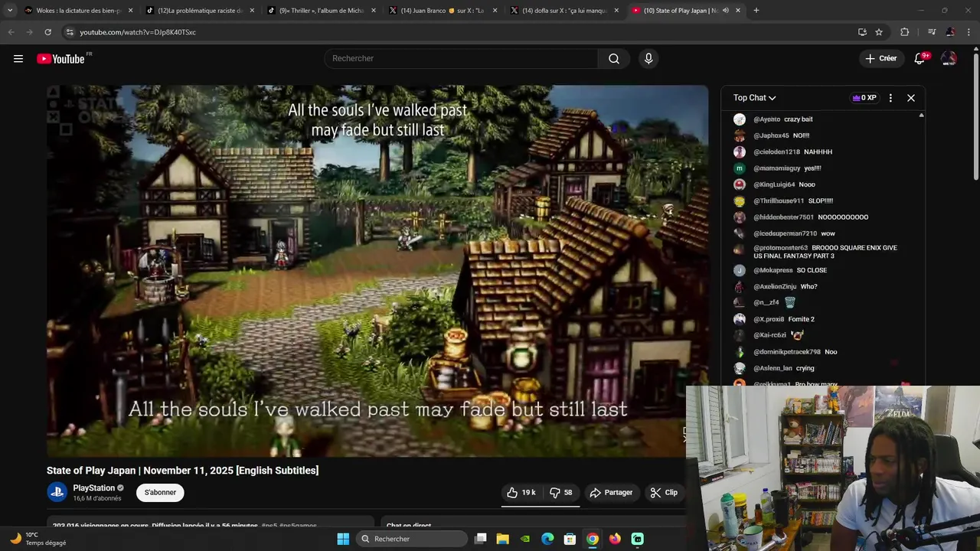Click the S'abonner subscribe button
The image size is (980, 551).
point(160,493)
